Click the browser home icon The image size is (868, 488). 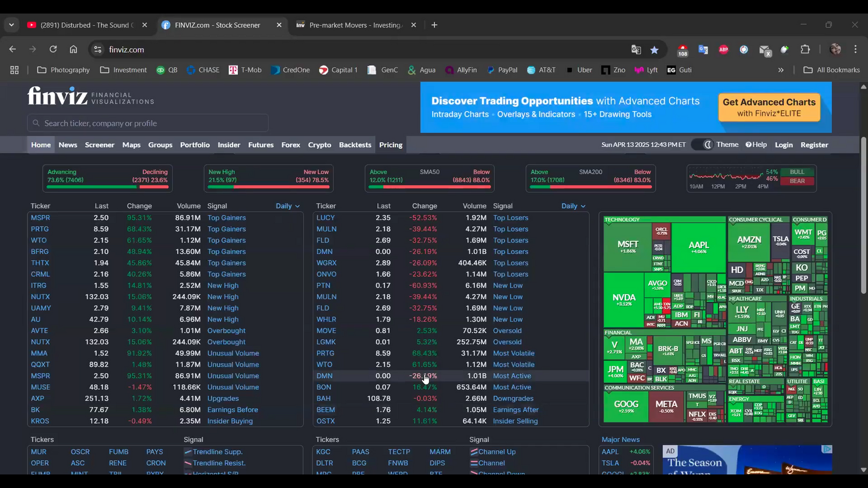click(73, 49)
